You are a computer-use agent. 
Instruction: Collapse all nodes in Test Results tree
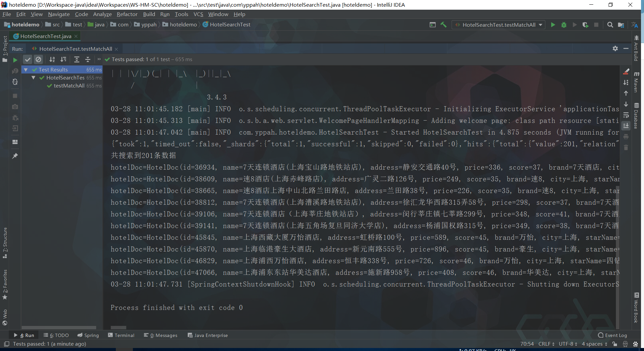point(88,59)
